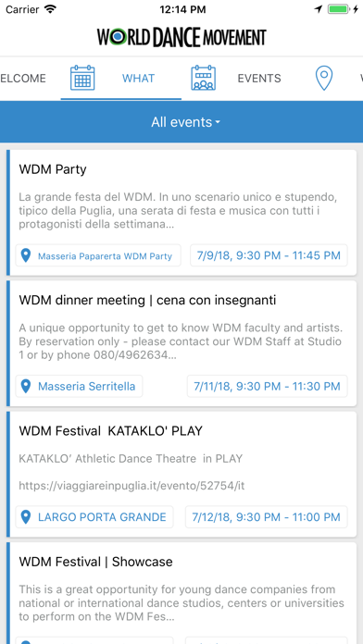Viewport: 363px width, 644px height.
Task: Go to the partially hidden WELCOME tab
Action: pos(23,78)
